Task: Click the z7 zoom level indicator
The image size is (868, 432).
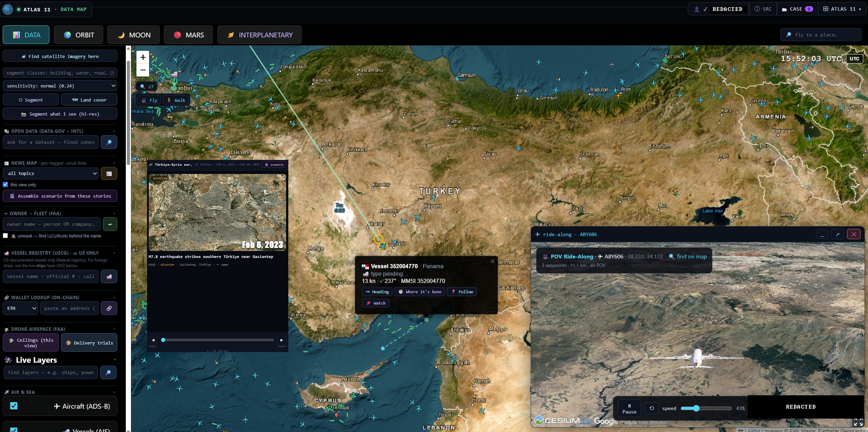Action: click(147, 86)
